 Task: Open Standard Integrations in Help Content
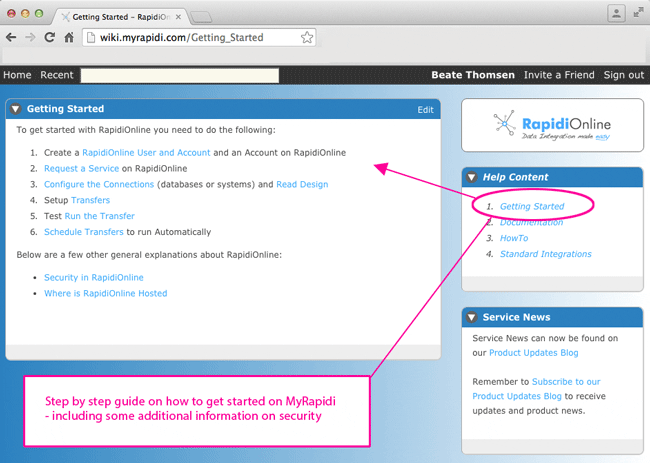pyautogui.click(x=546, y=254)
